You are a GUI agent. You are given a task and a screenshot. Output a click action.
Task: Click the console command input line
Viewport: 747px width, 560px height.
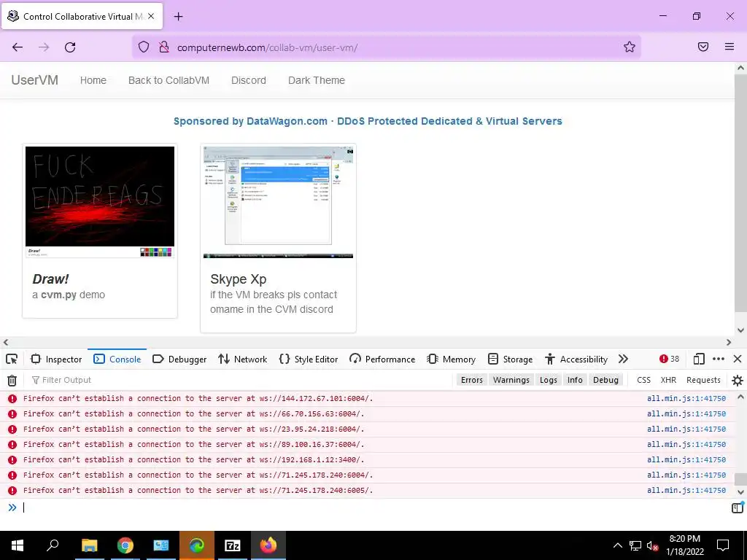pyautogui.click(x=371, y=507)
